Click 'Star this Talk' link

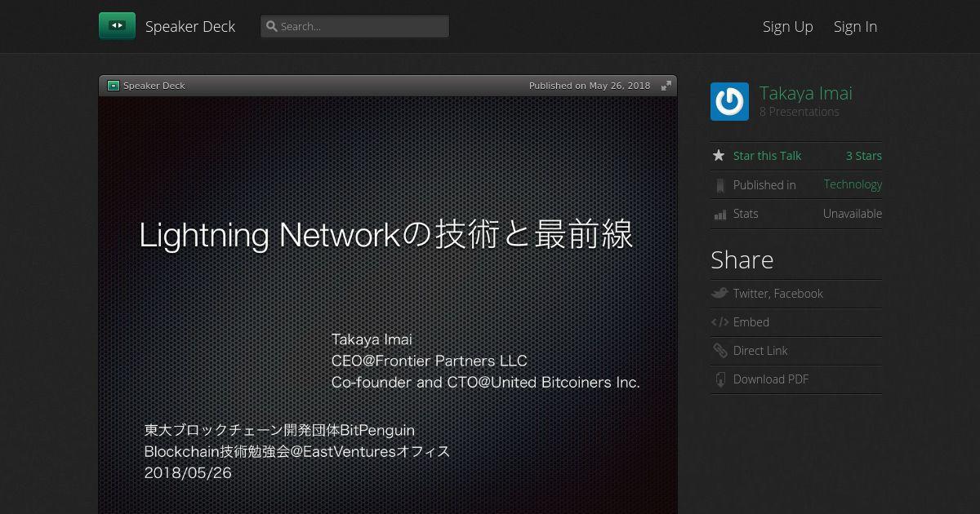coord(767,156)
